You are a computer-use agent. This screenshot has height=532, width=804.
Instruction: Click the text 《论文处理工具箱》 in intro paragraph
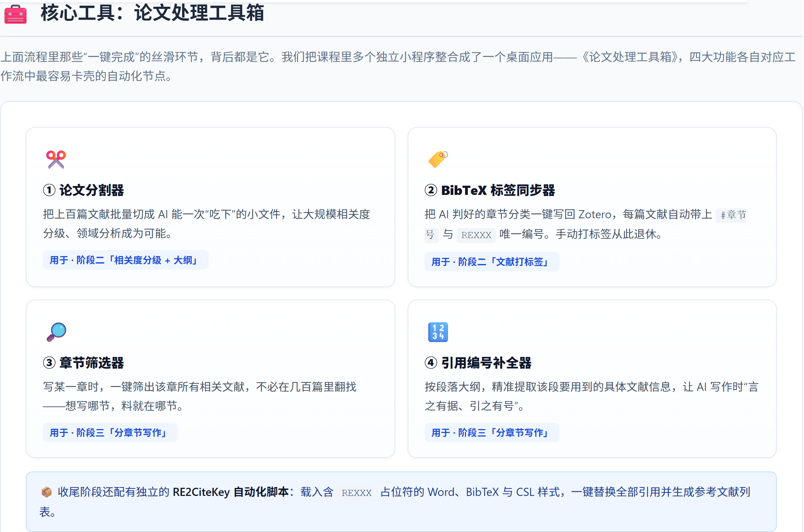631,57
